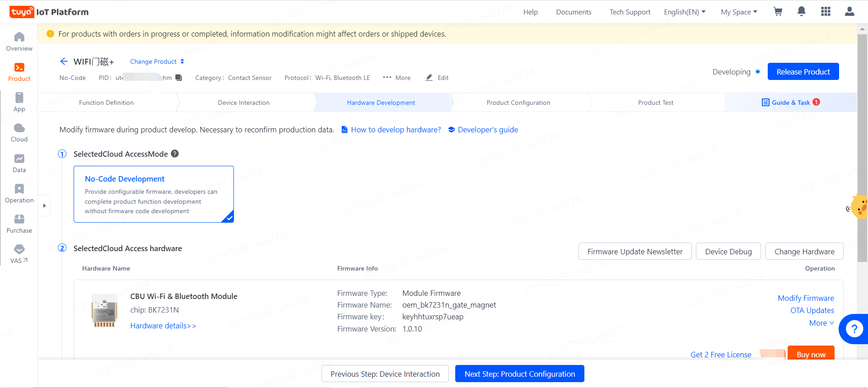Switch to Device Interaction step
This screenshot has height=388, width=868.
(244, 103)
